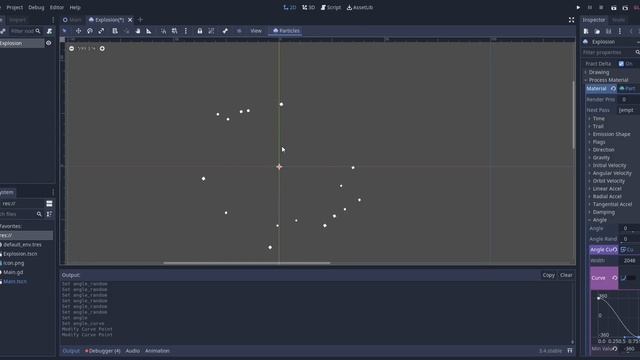Click the sort files icon in FileSystem
This screenshot has height=360, width=640.
pyautogui.click(x=49, y=214)
